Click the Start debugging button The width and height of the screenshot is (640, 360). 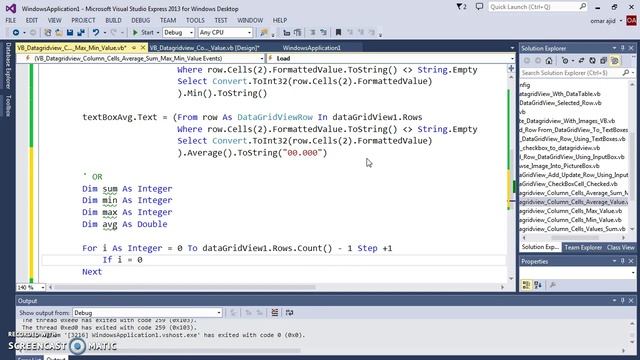(143, 33)
